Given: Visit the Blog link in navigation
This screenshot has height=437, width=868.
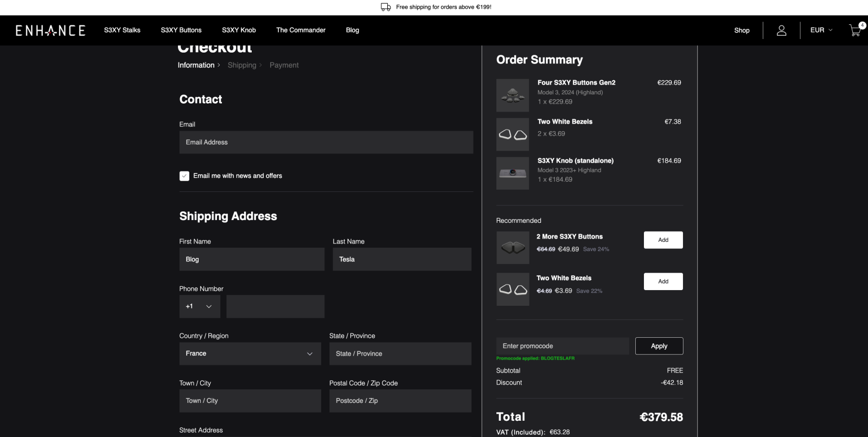Looking at the screenshot, I should point(353,30).
